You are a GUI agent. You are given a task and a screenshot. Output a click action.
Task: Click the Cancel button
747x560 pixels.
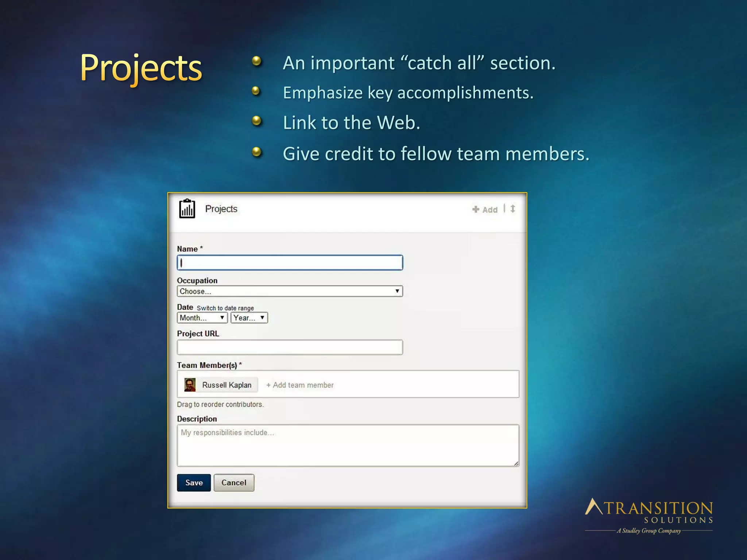click(234, 483)
